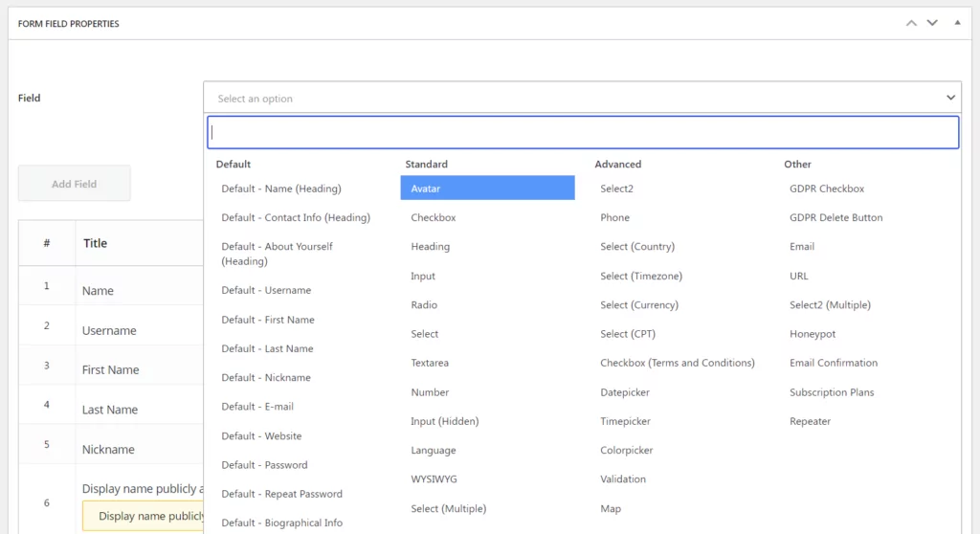Pick the Select (Multiple) field type
Image resolution: width=980 pixels, height=534 pixels.
coord(448,508)
